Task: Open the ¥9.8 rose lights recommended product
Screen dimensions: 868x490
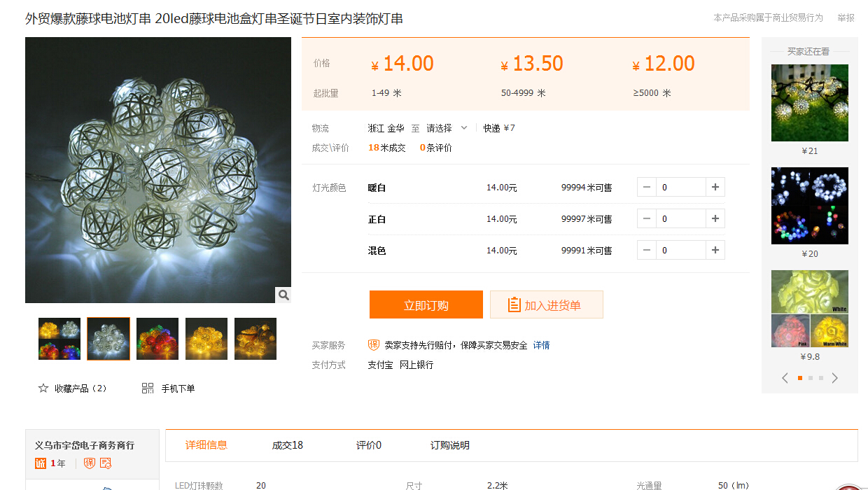Action: coord(810,309)
